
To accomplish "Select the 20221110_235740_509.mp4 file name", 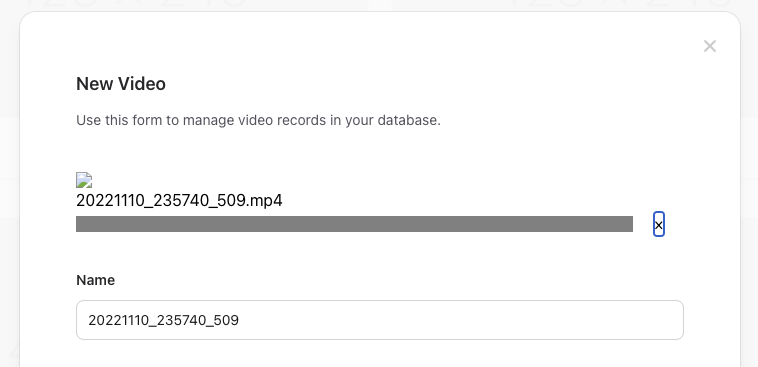I will pos(179,200).
